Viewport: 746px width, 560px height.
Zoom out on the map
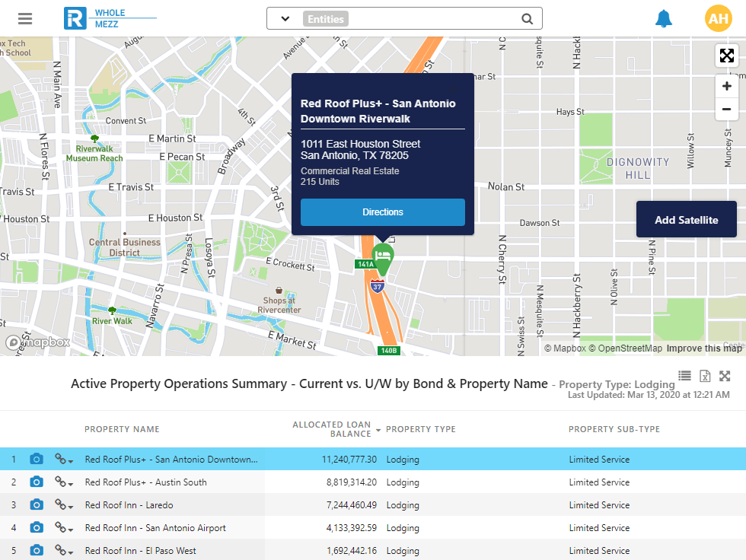click(x=726, y=110)
